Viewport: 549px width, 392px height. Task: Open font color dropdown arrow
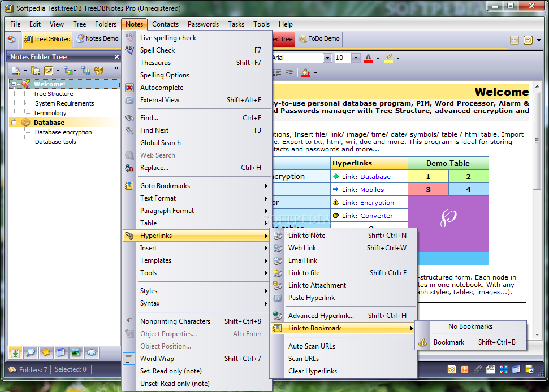click(378, 58)
